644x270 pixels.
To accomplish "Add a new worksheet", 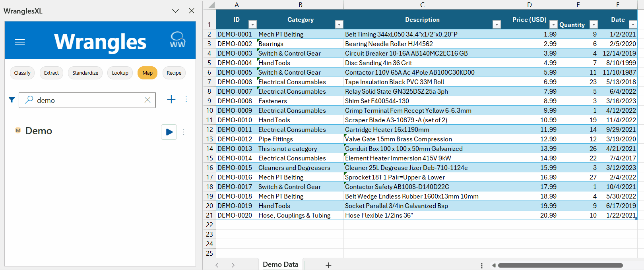I will pos(328,265).
